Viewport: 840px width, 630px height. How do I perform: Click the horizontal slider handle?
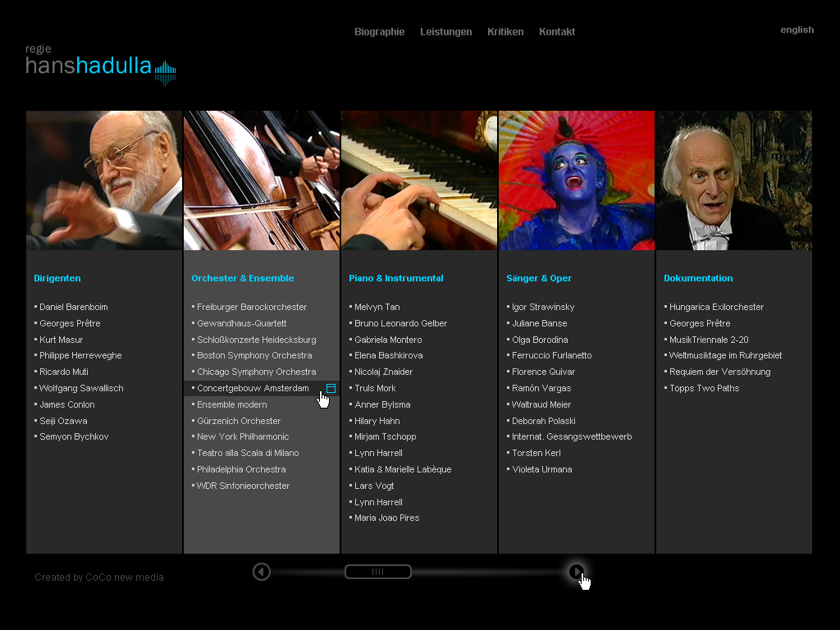(377, 572)
